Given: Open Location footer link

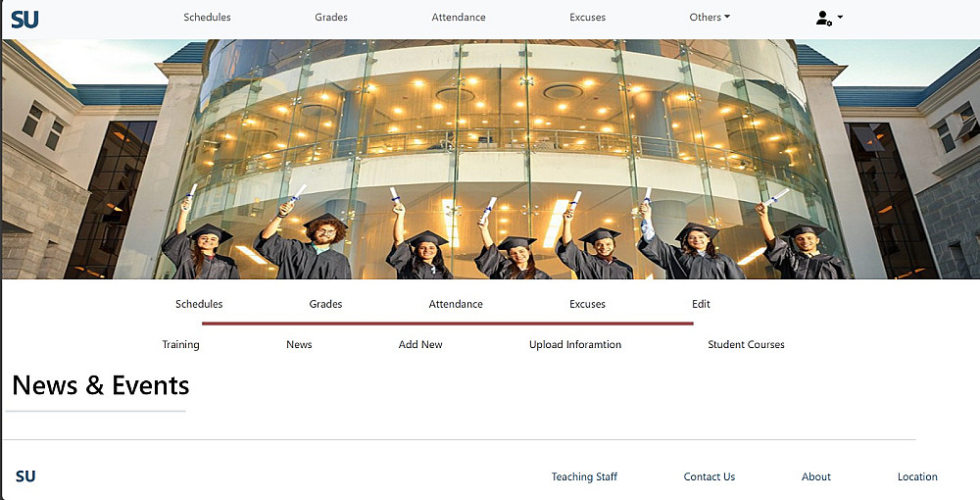Looking at the screenshot, I should [x=917, y=476].
